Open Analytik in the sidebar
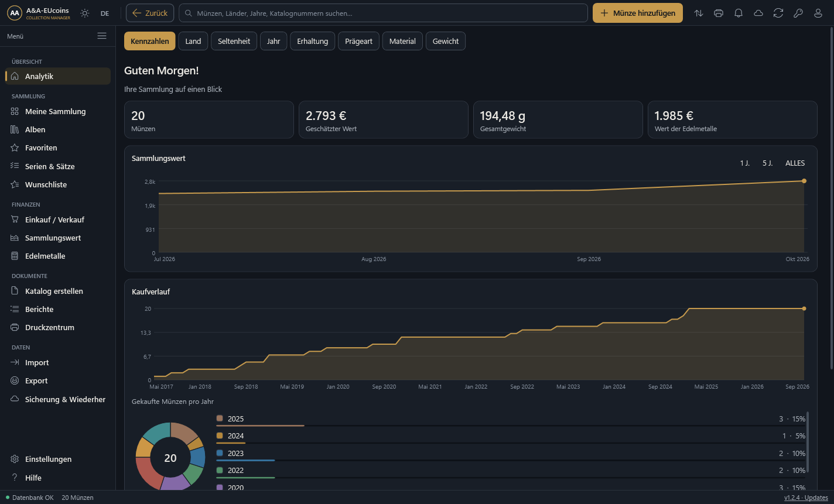834x504 pixels. click(58, 76)
